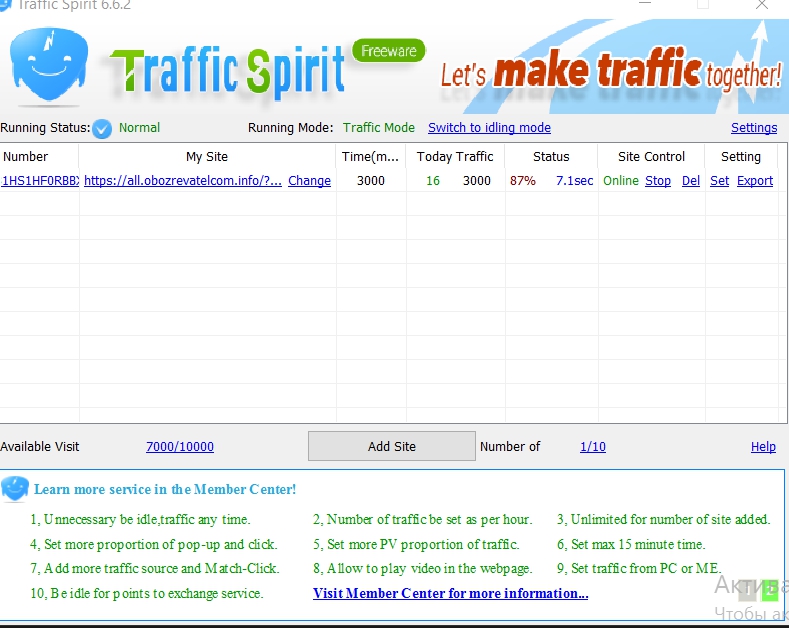The width and height of the screenshot is (789, 628).
Task: Click the My Site column header
Action: (207, 157)
